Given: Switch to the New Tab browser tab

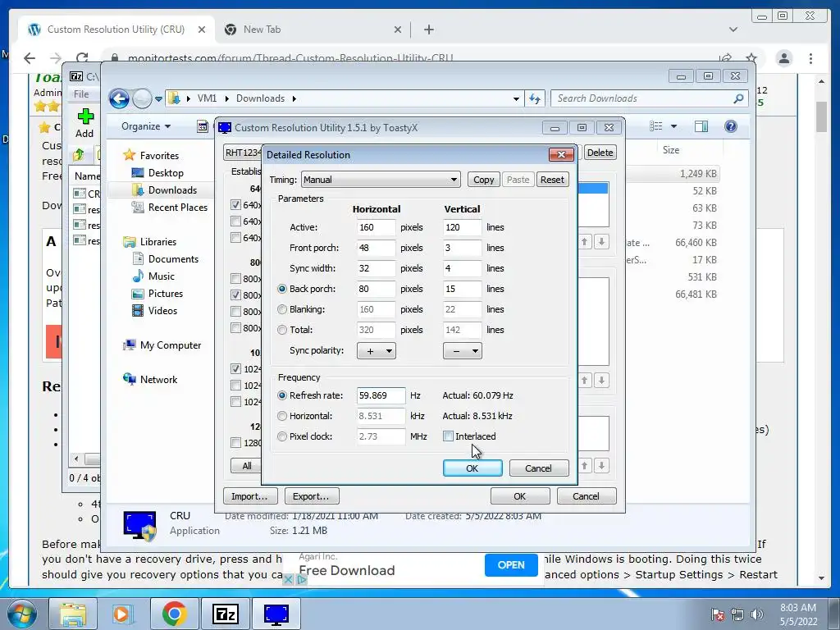Looking at the screenshot, I should (x=313, y=30).
